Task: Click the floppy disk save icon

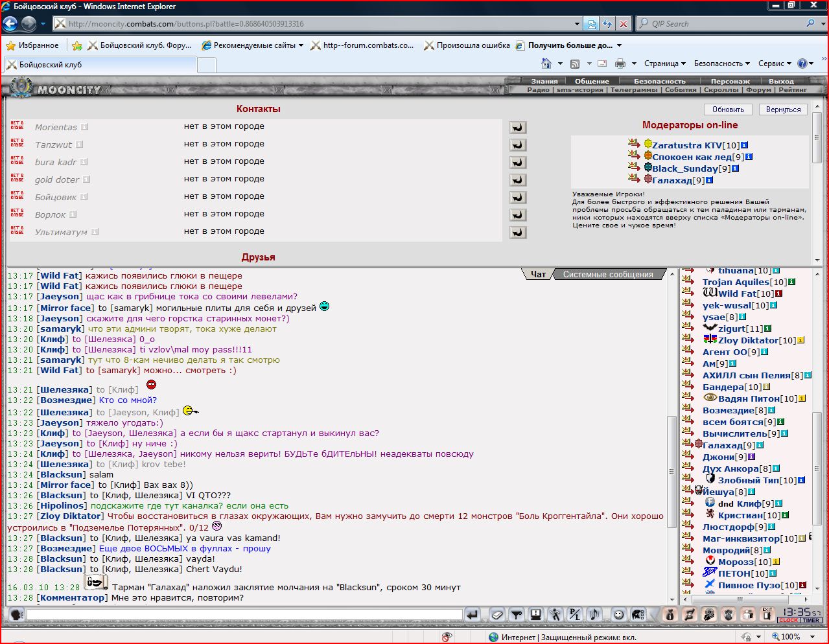Action: pos(536,614)
